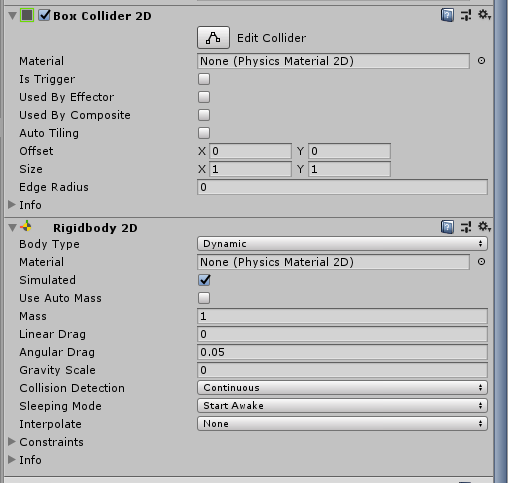This screenshot has width=508, height=483.
Task: Click the Edge Radius field
Action: click(342, 187)
